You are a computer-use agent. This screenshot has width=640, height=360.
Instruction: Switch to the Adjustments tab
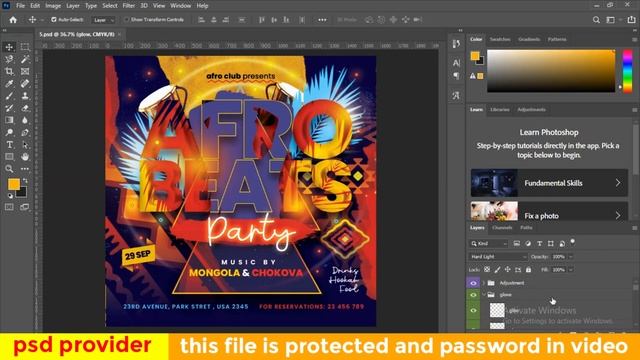[x=531, y=109]
